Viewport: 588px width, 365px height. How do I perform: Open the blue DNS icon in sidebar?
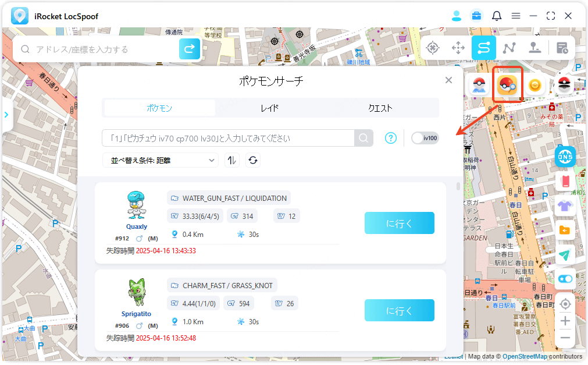(565, 156)
